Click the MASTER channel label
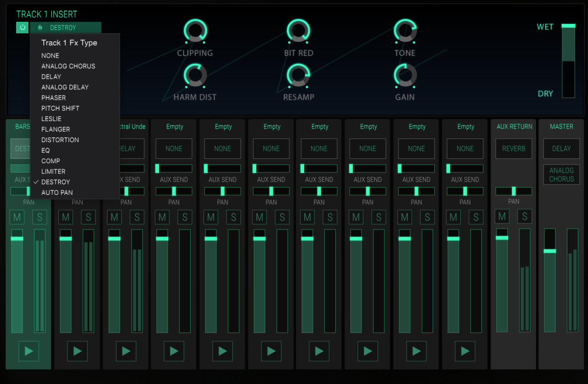This screenshot has height=384, width=588. coord(561,127)
